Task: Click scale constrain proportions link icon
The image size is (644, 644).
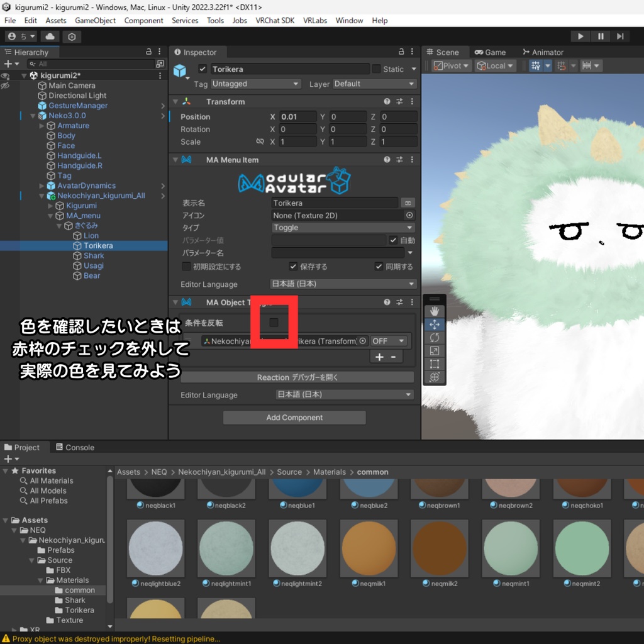Action: coord(260,142)
